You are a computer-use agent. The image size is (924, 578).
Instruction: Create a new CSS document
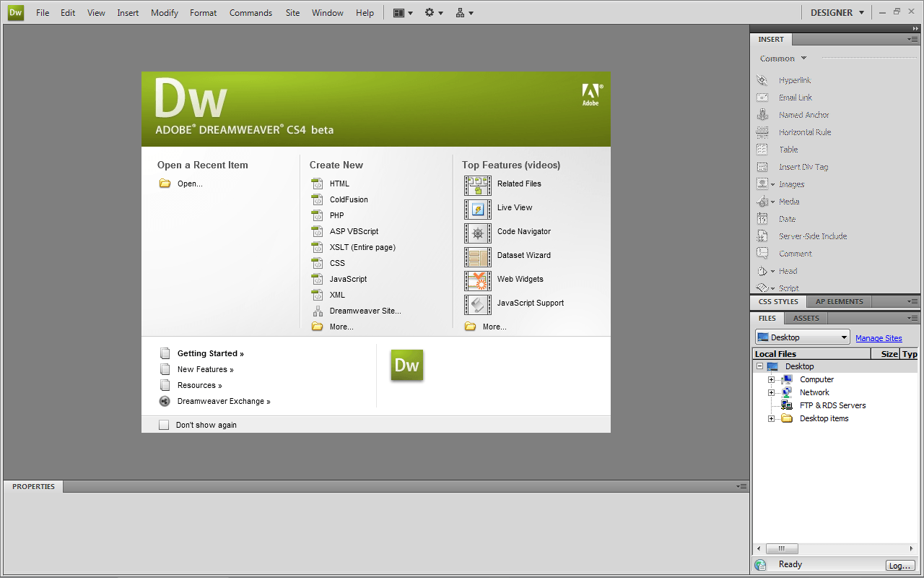click(x=337, y=263)
